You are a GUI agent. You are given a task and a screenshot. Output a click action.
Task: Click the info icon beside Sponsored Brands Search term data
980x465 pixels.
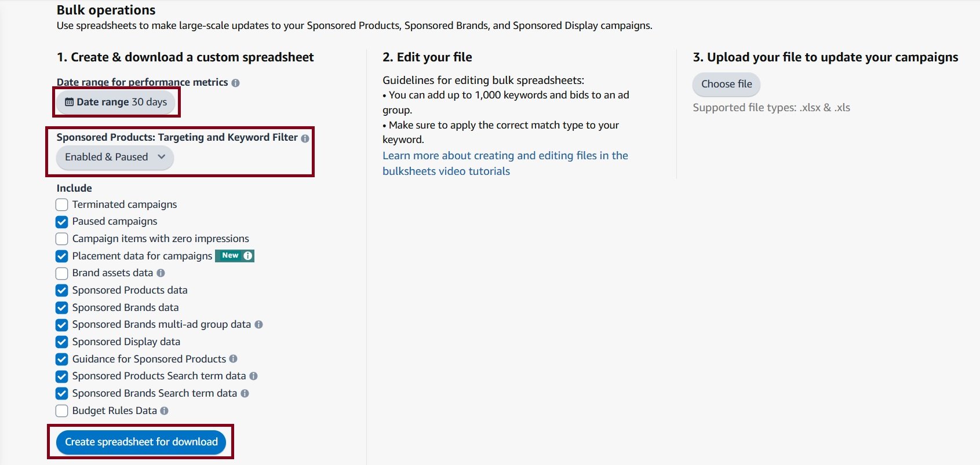point(245,393)
